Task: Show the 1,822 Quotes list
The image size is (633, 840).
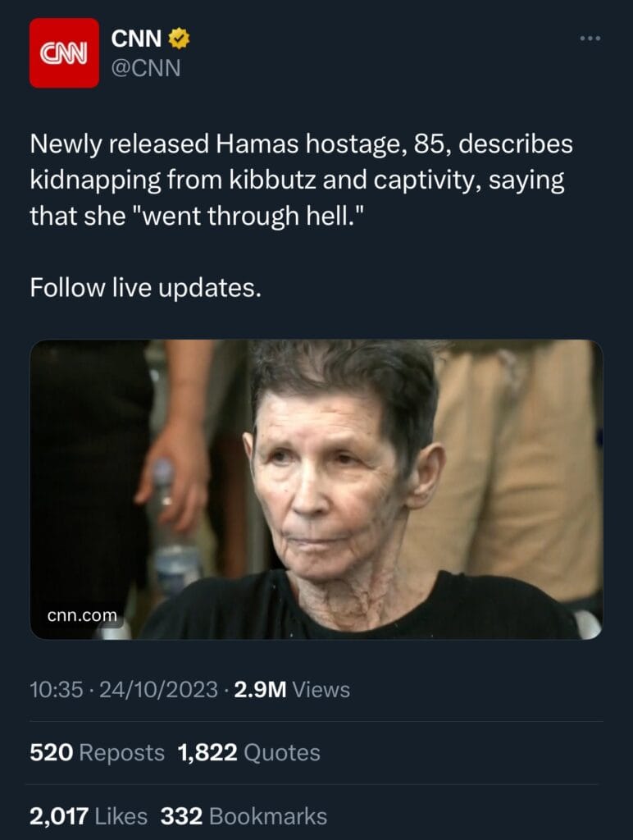Action: 249,752
